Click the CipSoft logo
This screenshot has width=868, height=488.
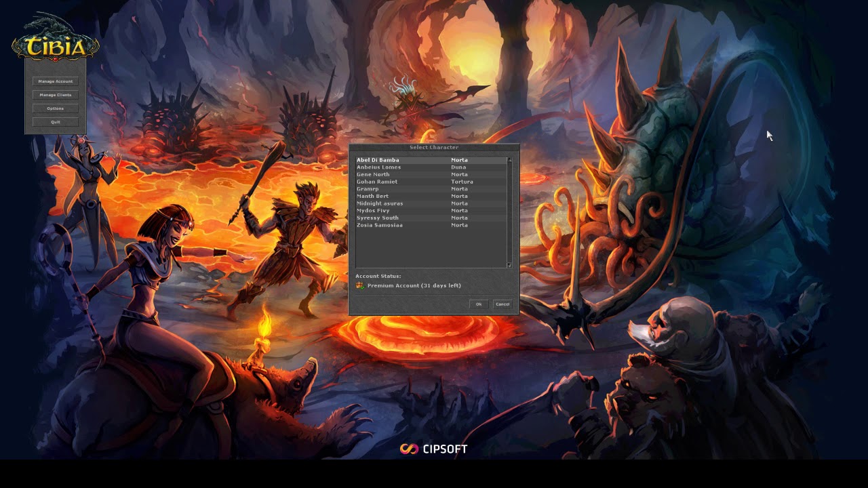tap(433, 449)
